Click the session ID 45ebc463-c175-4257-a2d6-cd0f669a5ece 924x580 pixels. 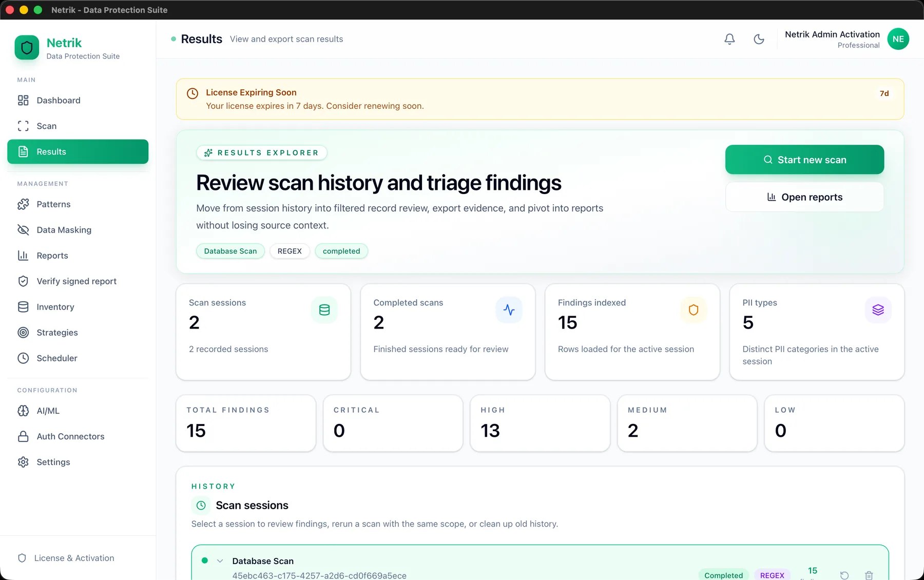319,575
